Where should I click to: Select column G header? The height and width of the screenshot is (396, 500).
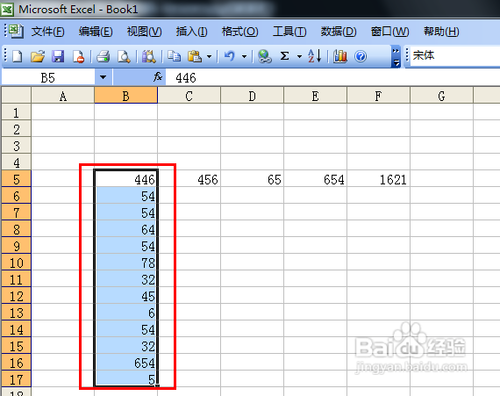[x=442, y=96]
